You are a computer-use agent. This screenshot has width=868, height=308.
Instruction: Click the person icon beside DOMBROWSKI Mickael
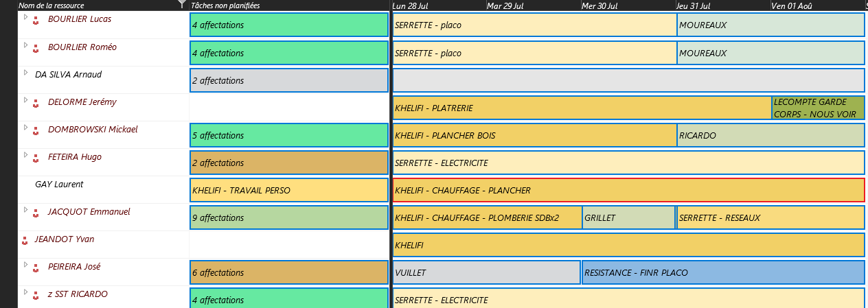tap(36, 130)
